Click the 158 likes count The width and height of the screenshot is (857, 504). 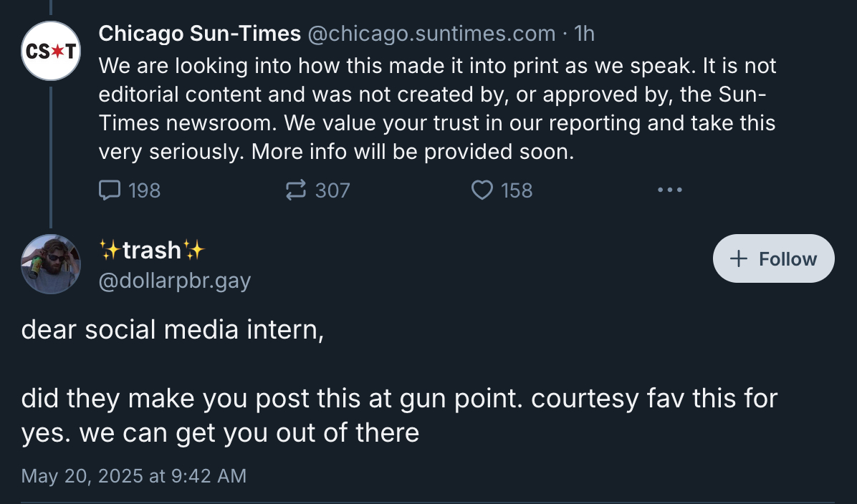[x=517, y=190]
